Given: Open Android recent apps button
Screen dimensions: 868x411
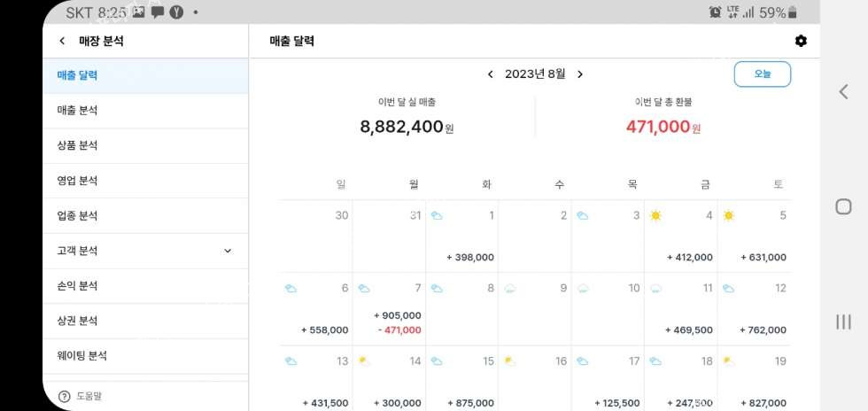Looking at the screenshot, I should click(843, 322).
